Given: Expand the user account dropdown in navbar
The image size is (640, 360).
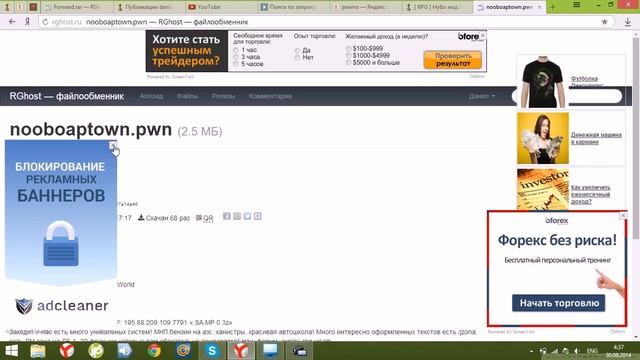Looking at the screenshot, I should (482, 96).
